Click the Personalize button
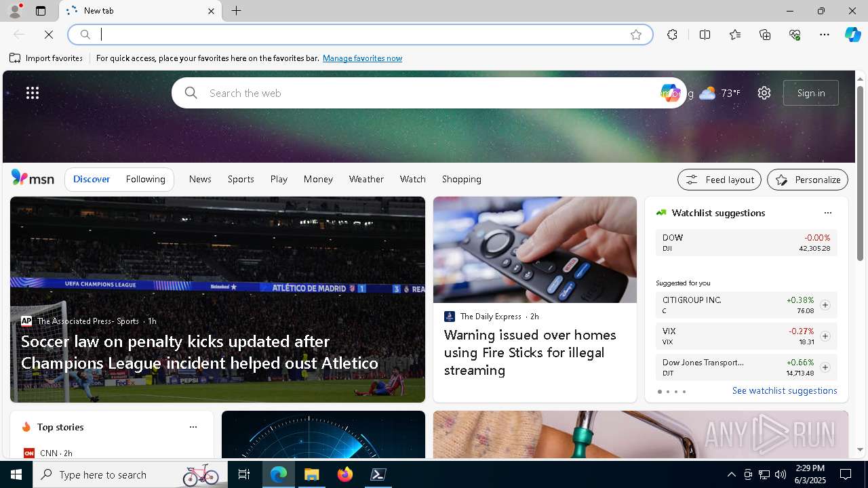 coord(808,180)
